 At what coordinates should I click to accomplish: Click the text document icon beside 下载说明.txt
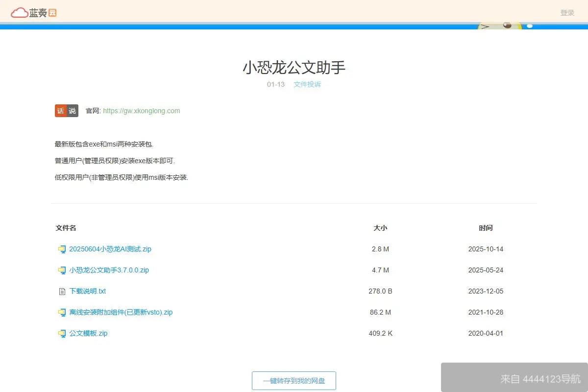62,291
